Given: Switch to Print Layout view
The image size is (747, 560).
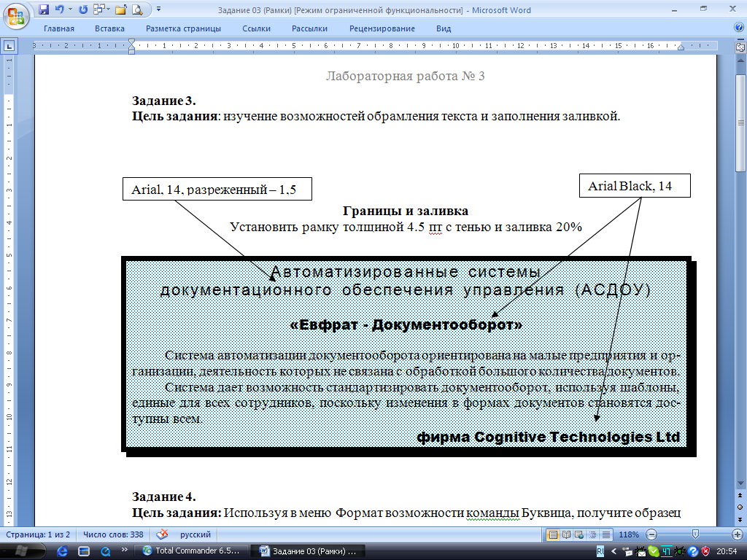Looking at the screenshot, I should coord(553,534).
